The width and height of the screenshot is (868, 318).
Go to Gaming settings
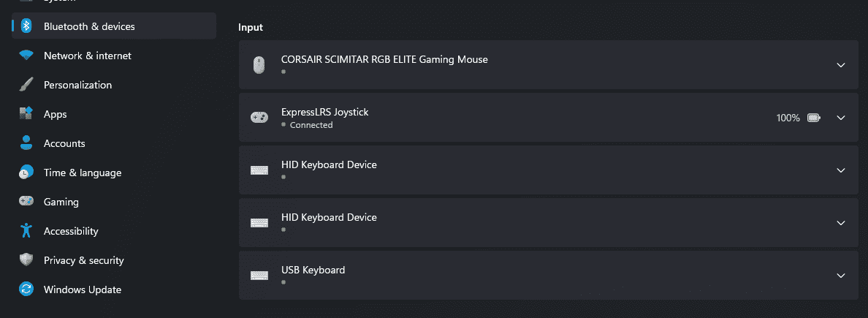click(61, 202)
